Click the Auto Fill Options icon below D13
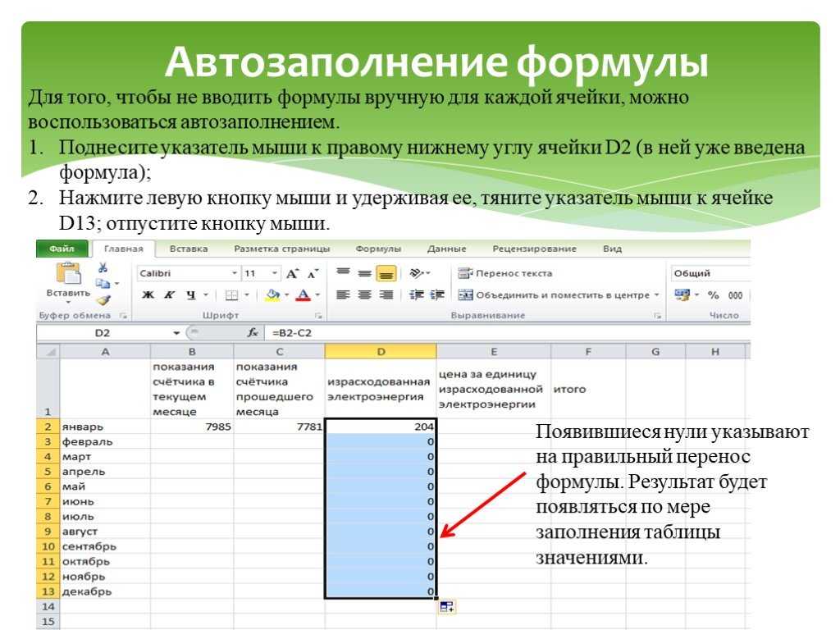840x630 pixels. coord(447,607)
